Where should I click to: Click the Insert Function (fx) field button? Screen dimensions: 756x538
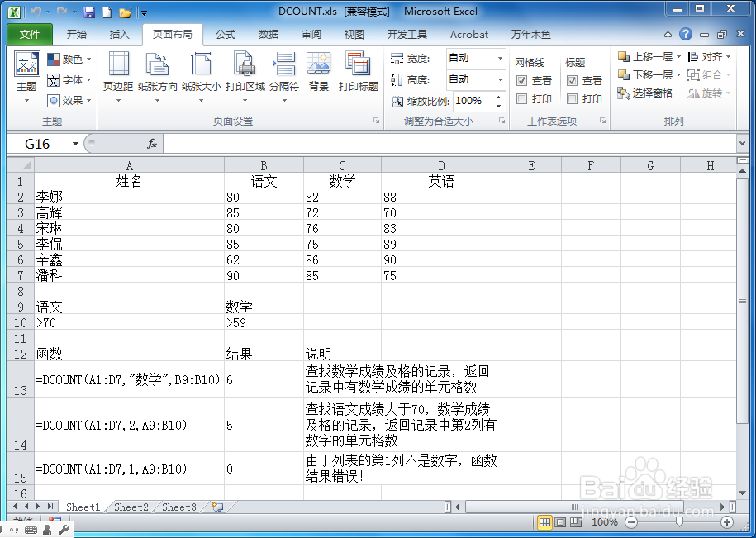pyautogui.click(x=151, y=143)
